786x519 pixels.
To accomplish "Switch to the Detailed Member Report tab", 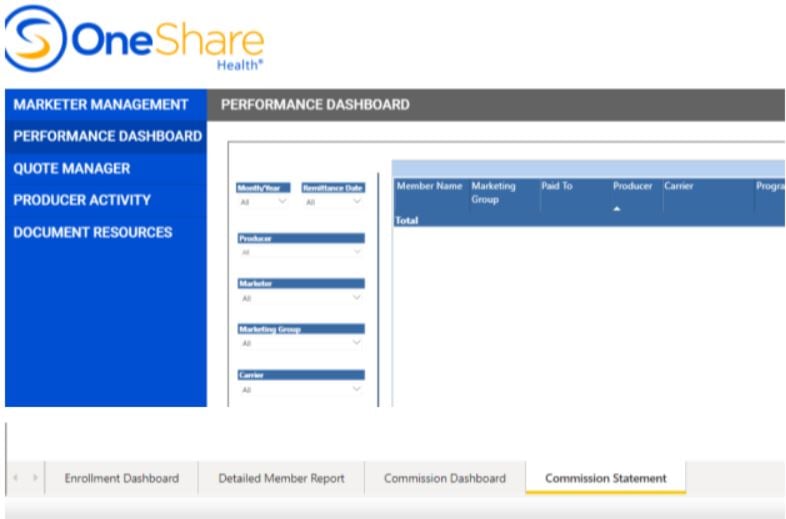I will point(281,478).
